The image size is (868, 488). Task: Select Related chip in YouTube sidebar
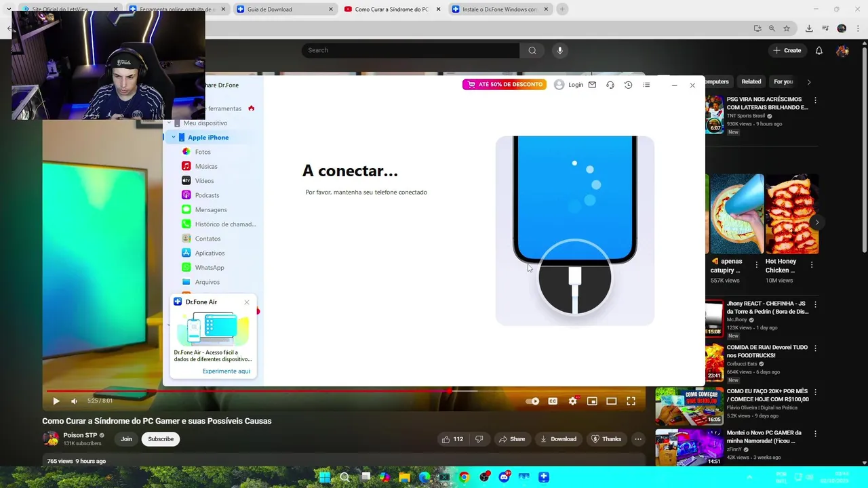pyautogui.click(x=751, y=82)
